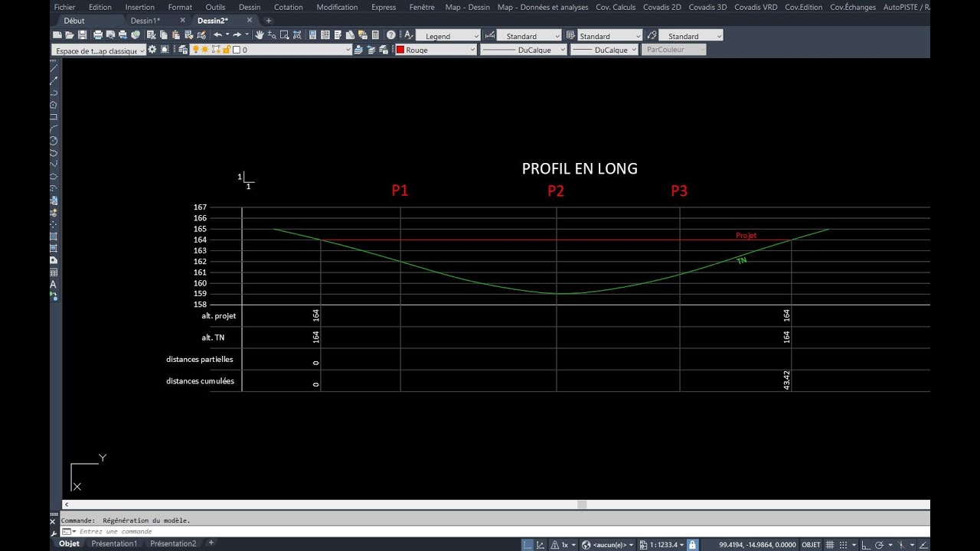The width and height of the screenshot is (980, 551).
Task: Click the coordinates readout in status bar
Action: (x=758, y=544)
